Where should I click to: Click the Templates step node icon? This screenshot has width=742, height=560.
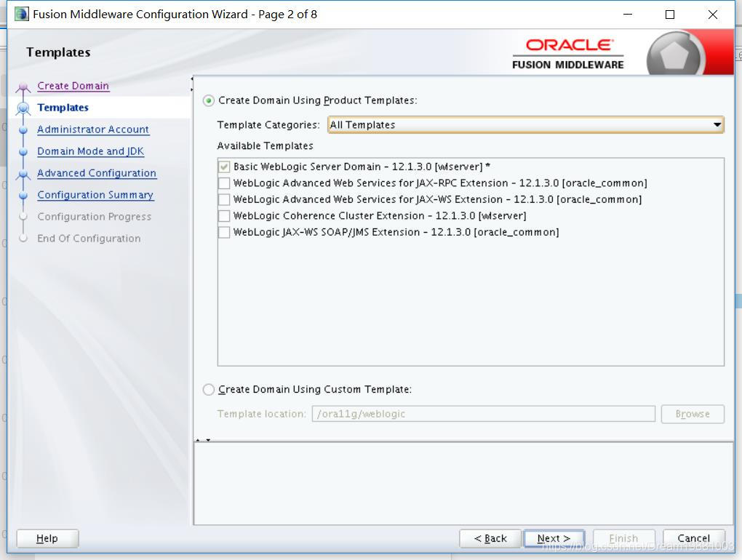(23, 108)
